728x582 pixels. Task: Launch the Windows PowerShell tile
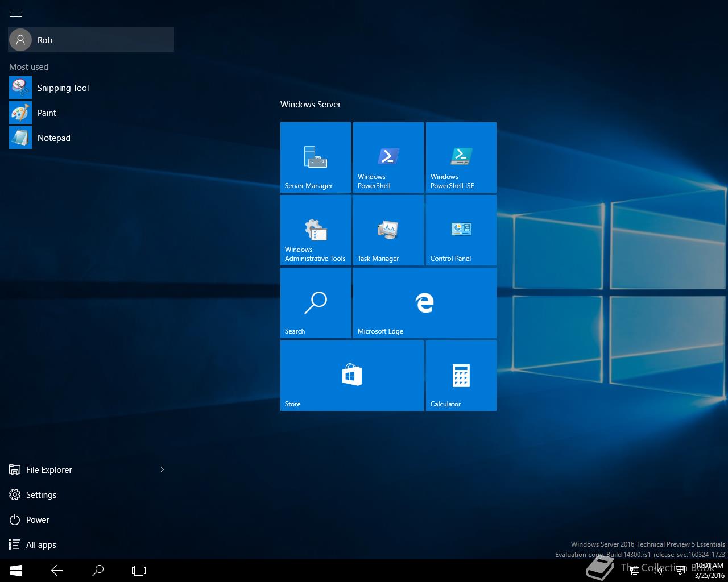(388, 157)
